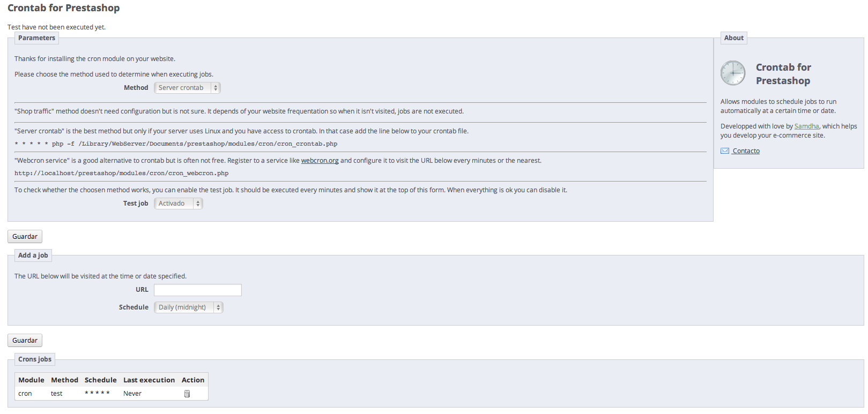This screenshot has width=868, height=414.
Task: Click the Last execution column header
Action: (x=149, y=380)
